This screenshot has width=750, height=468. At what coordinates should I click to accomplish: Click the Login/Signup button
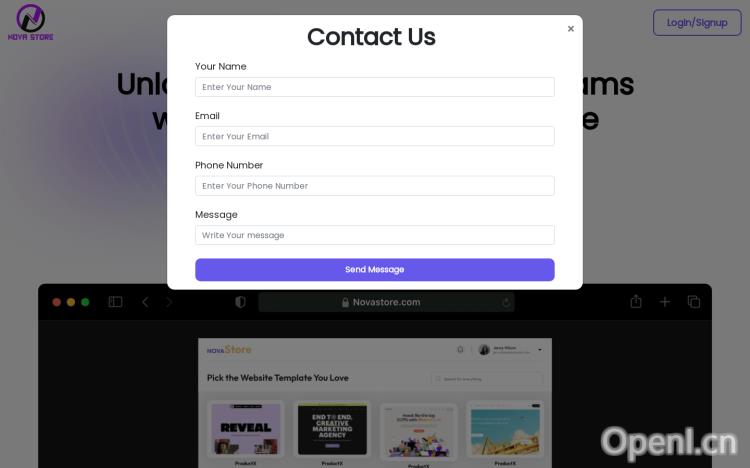[697, 22]
